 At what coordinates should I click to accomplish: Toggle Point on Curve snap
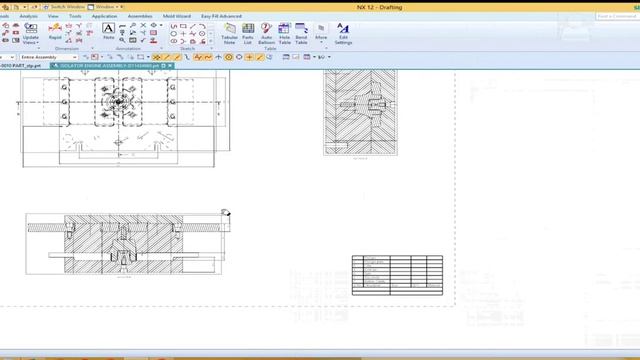point(260,57)
